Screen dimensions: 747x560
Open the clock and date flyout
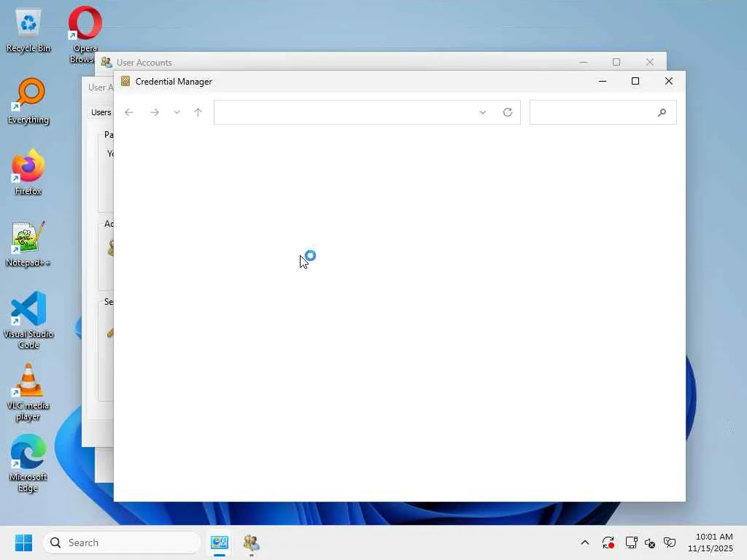point(711,542)
